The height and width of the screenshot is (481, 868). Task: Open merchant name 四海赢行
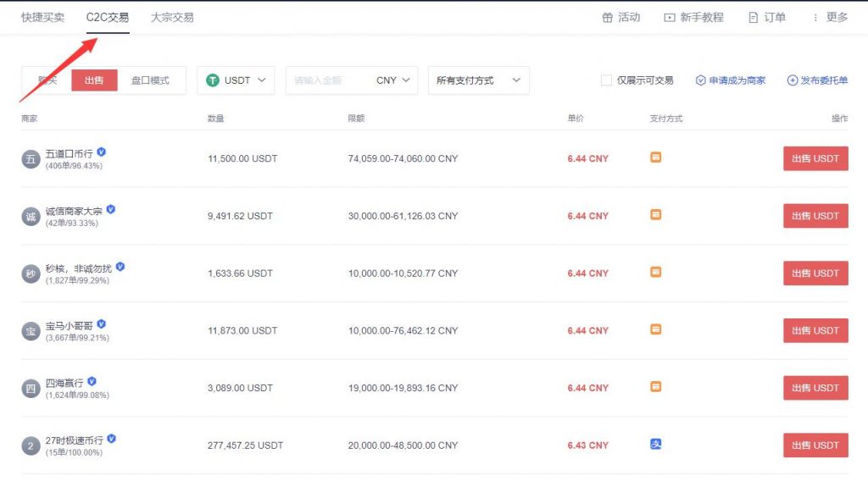pos(64,383)
